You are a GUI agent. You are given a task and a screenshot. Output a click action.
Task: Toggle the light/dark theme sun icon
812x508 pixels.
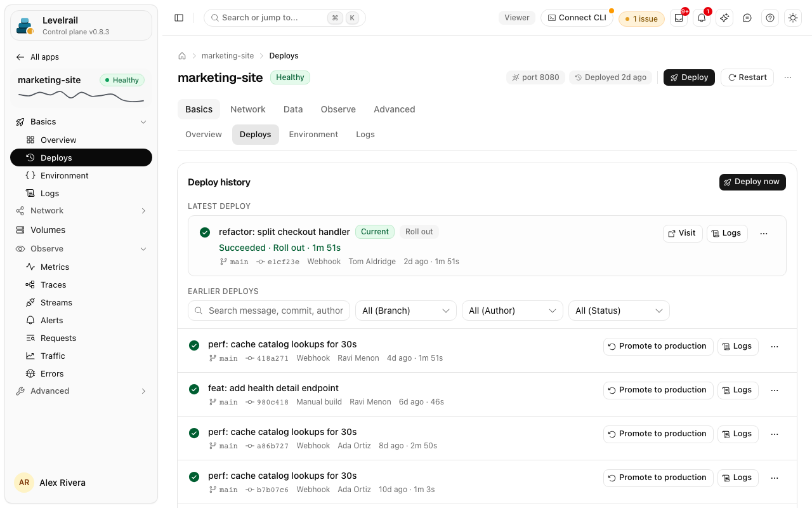tap(793, 18)
